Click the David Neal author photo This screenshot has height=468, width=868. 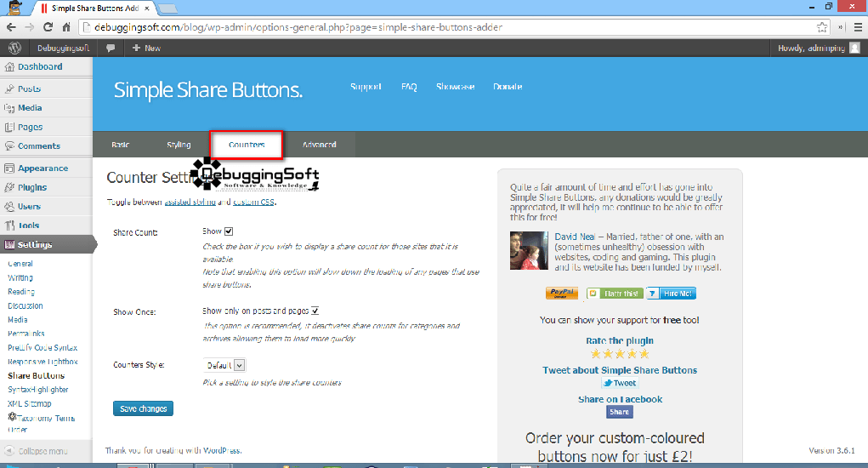pyautogui.click(x=529, y=250)
